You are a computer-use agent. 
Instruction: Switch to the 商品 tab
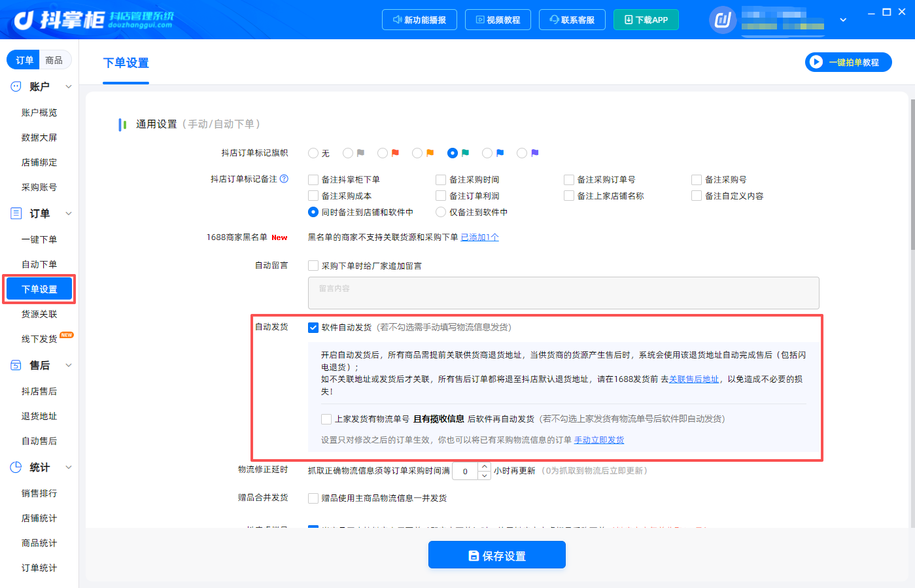click(x=54, y=60)
